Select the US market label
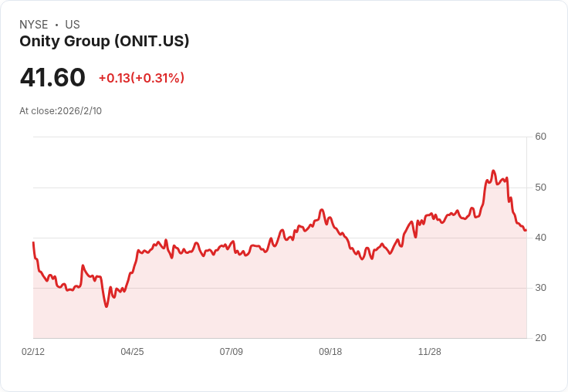Screen dimensions: 568x392 73,25
